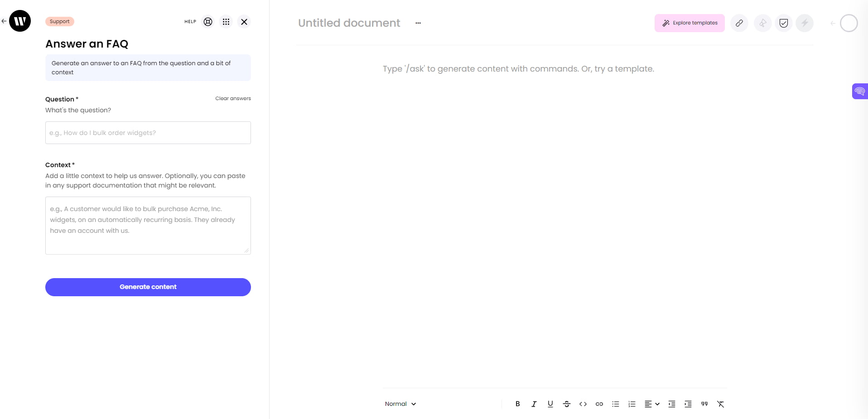Clear text formatting

(x=720, y=404)
